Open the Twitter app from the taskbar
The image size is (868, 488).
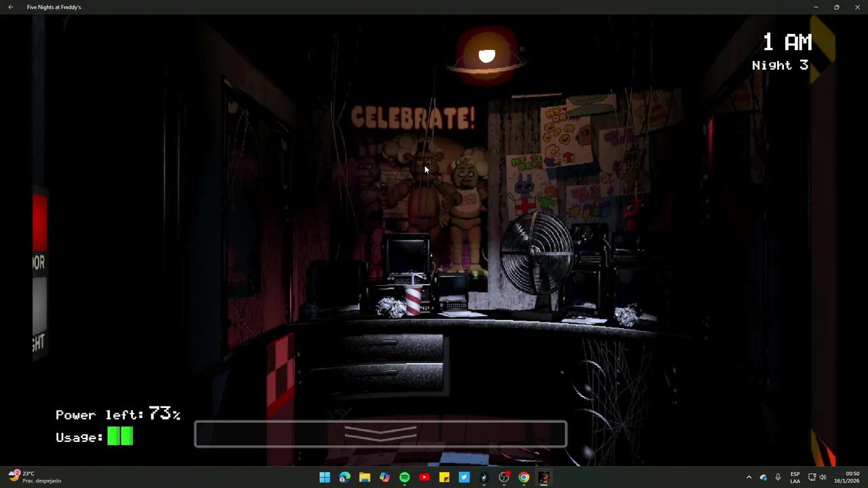(x=464, y=478)
